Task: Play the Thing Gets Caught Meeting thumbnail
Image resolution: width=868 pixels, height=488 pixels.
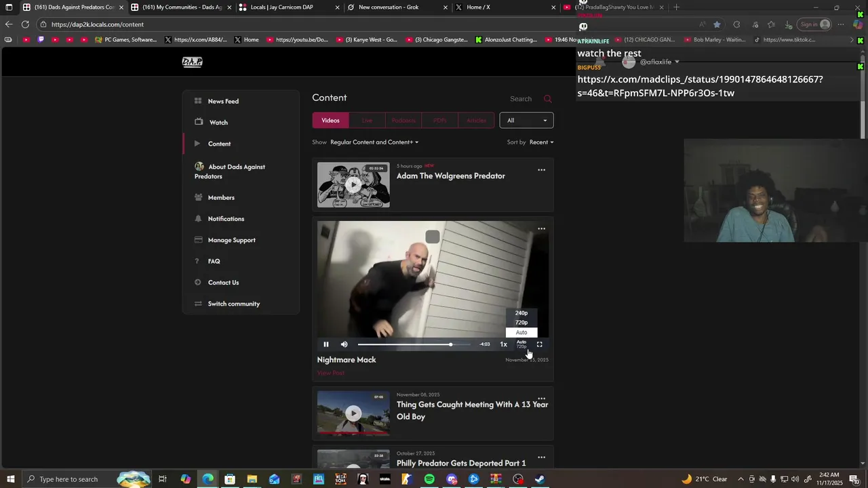Action: [353, 413]
